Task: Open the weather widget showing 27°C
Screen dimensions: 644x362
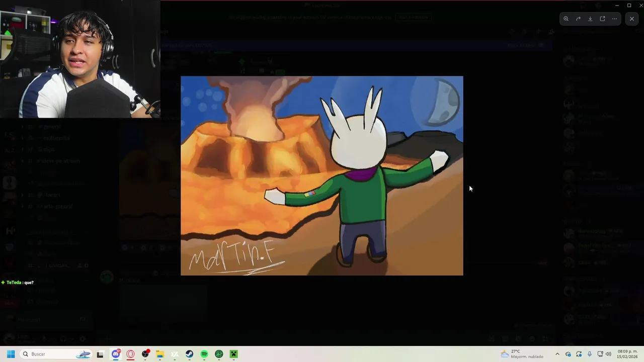Action: tap(522, 354)
